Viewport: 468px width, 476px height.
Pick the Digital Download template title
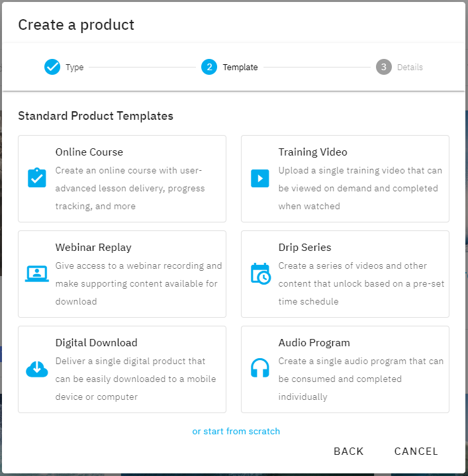coord(96,343)
